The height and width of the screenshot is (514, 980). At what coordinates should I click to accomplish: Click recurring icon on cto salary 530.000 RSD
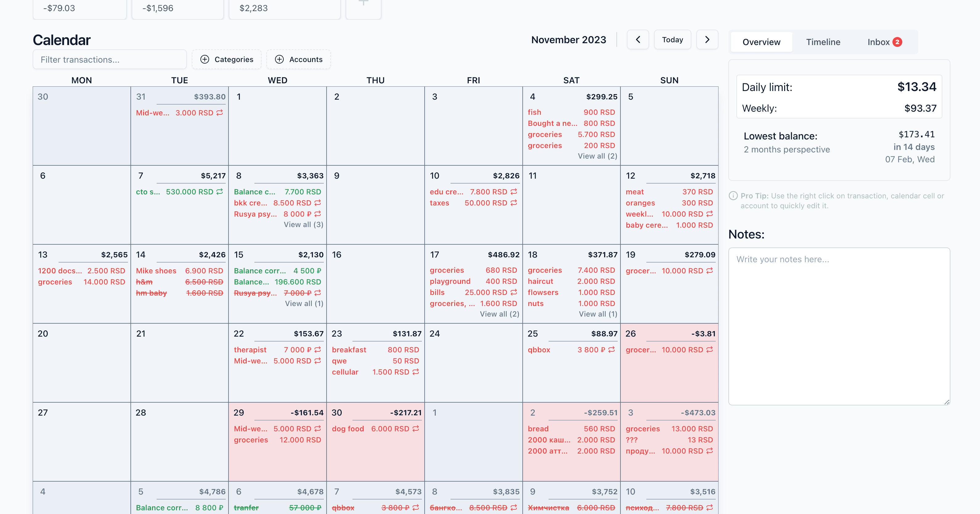220,192
